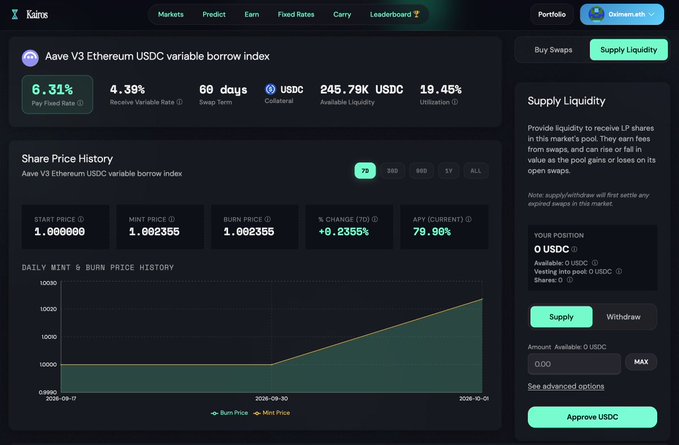Viewport: 679px width, 445px height.
Task: Click the 79.90% APY value
Action: coord(432,232)
